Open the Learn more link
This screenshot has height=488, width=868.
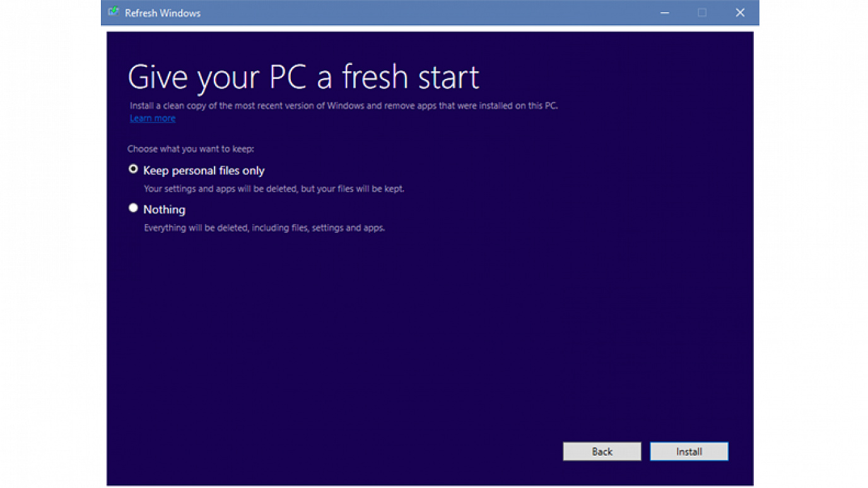153,119
